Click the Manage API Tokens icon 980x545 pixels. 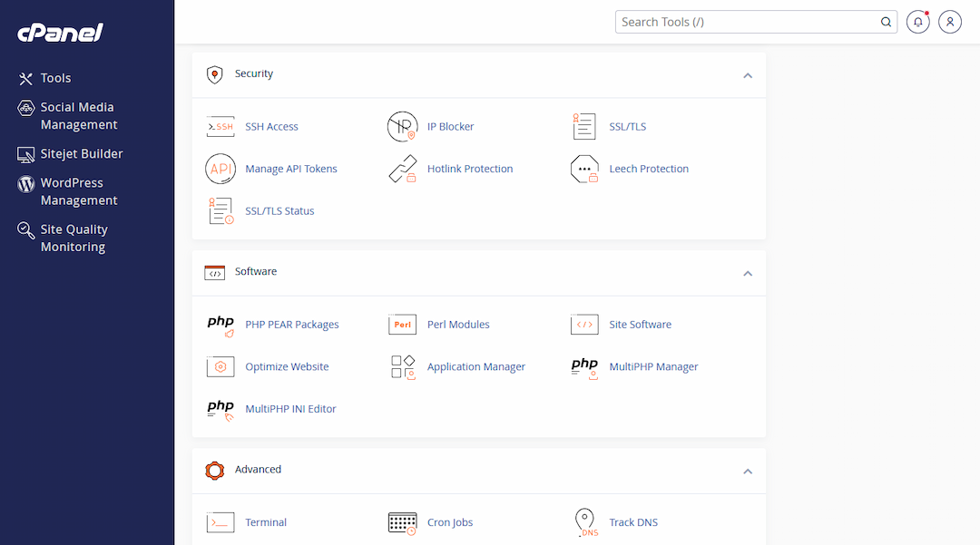(220, 169)
